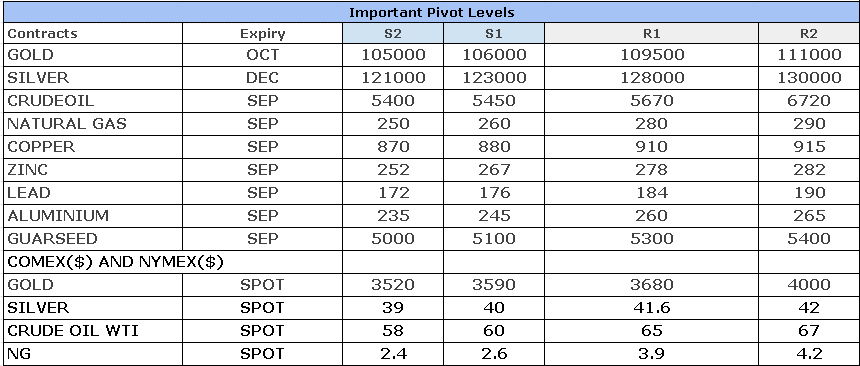Select the LEAD contract cell
Screen dimensions: 860x366
pyautogui.click(x=93, y=193)
